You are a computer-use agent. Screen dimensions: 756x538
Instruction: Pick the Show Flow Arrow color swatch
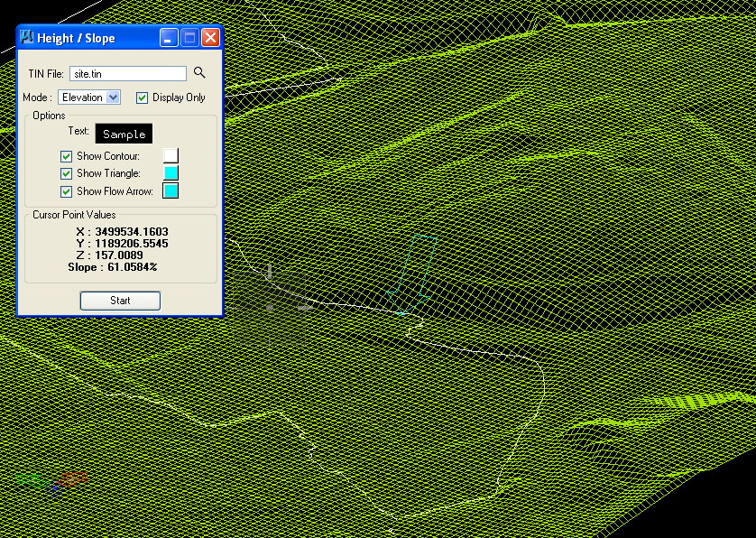pyautogui.click(x=171, y=190)
